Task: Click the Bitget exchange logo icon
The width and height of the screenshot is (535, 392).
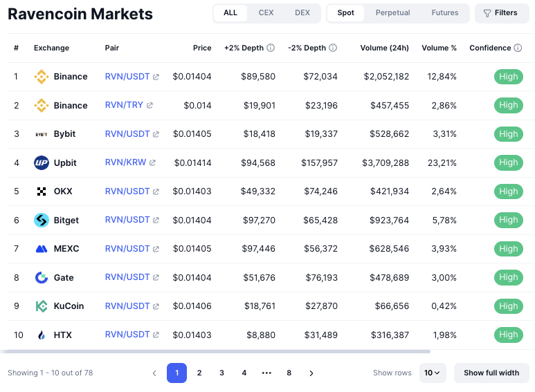Action: click(x=42, y=221)
